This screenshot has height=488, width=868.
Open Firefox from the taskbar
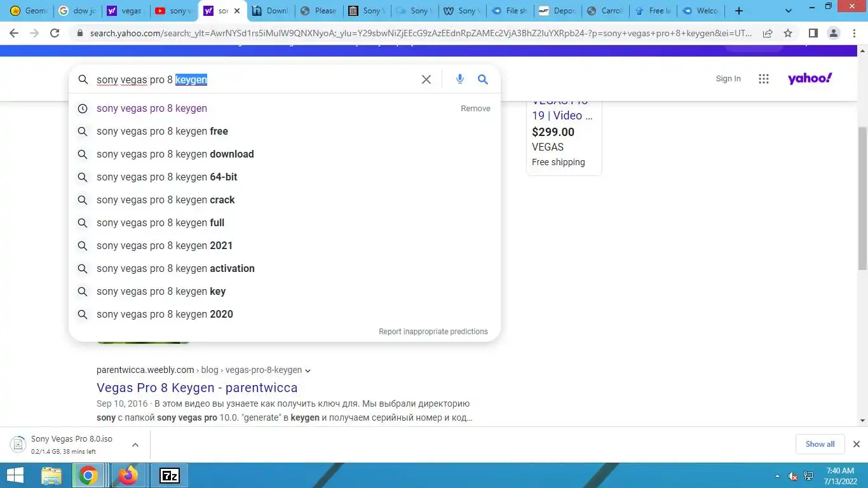tap(128, 475)
